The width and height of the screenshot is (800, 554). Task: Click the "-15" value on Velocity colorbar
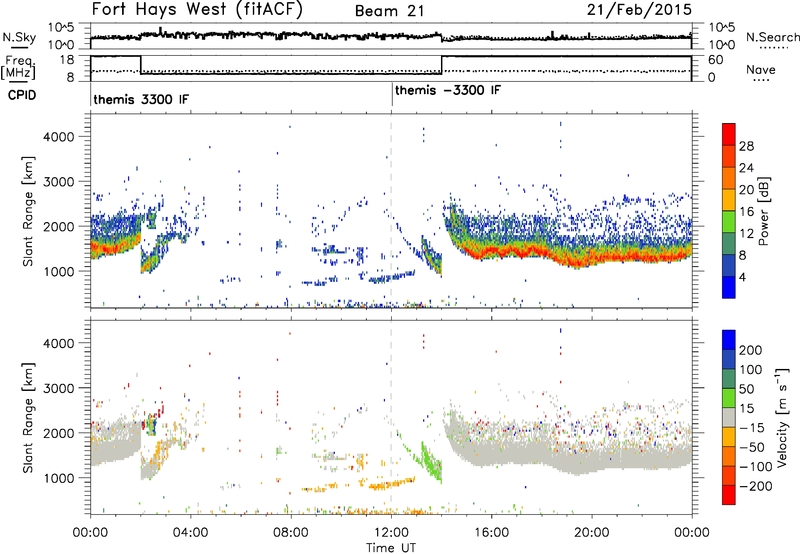(x=752, y=427)
